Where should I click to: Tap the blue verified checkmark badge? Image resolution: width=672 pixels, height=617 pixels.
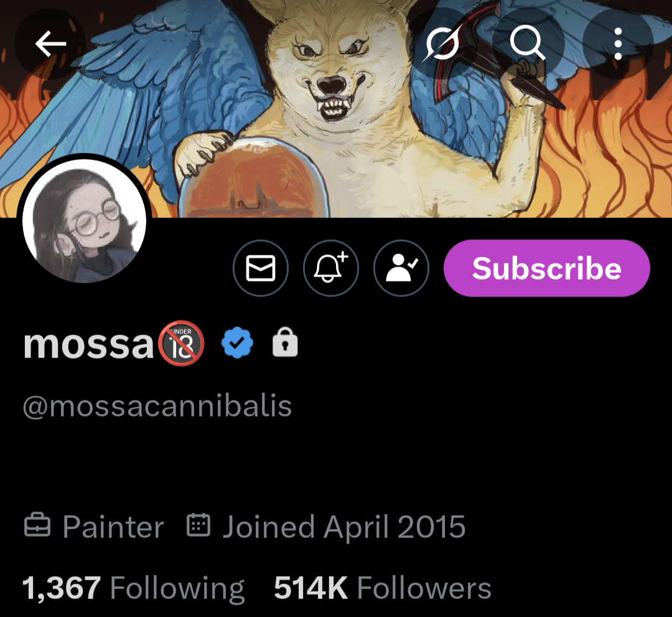(x=237, y=342)
